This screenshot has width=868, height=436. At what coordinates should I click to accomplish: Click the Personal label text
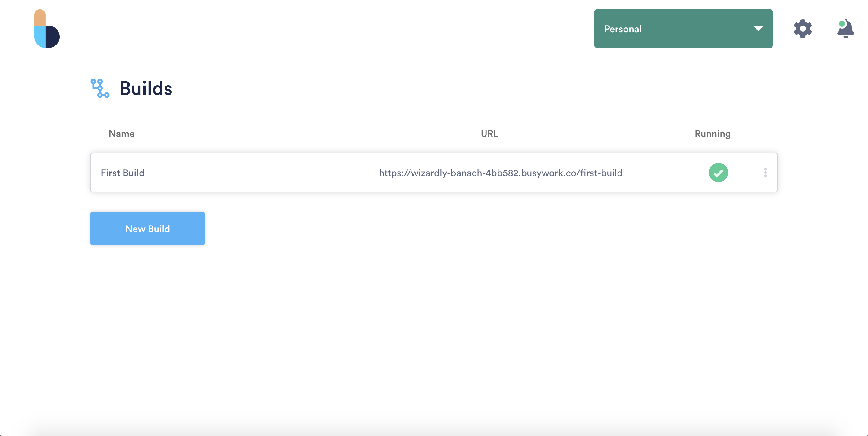tap(623, 29)
